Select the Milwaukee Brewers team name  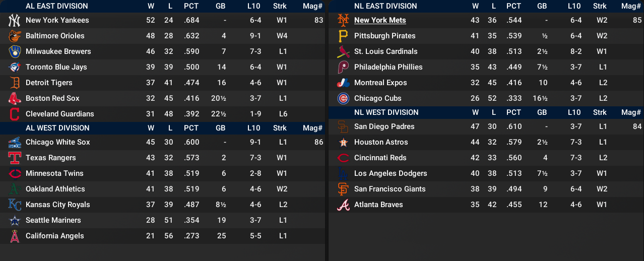coord(58,52)
